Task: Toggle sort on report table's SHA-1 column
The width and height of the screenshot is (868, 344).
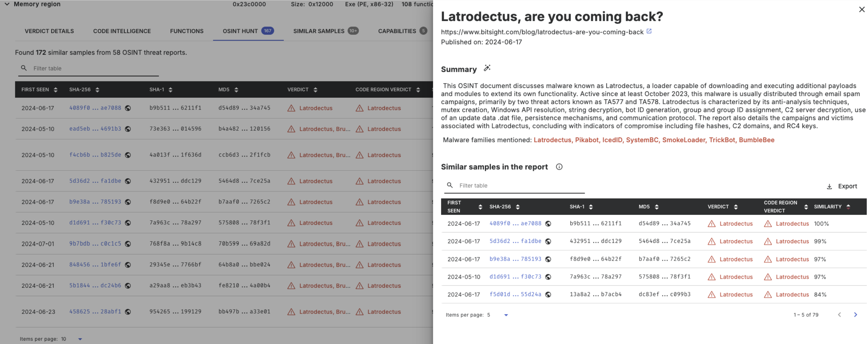Action: (591, 207)
